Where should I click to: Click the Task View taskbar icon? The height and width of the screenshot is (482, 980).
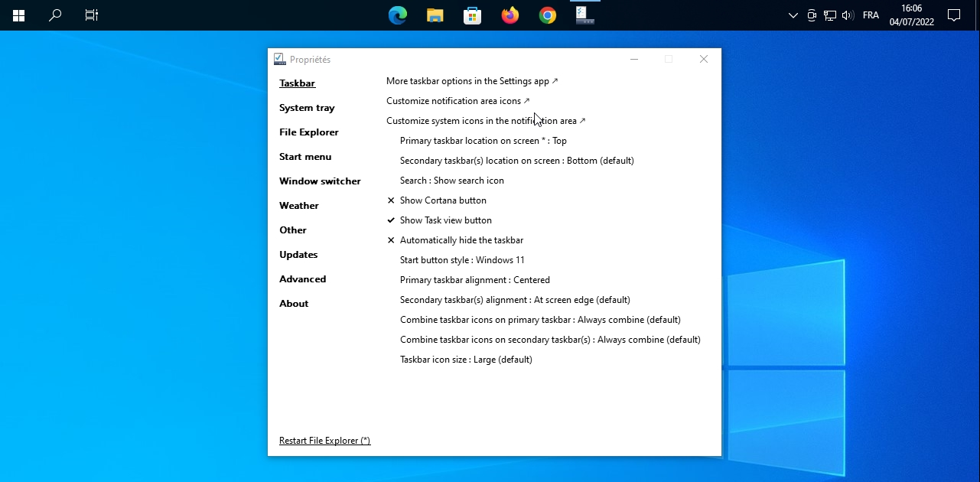[x=92, y=15]
